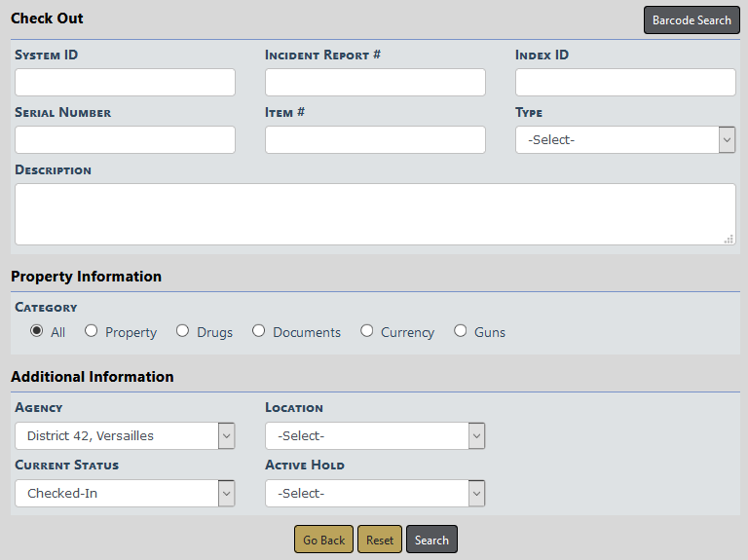
Task: Select the All category radio button
Action: click(x=37, y=331)
